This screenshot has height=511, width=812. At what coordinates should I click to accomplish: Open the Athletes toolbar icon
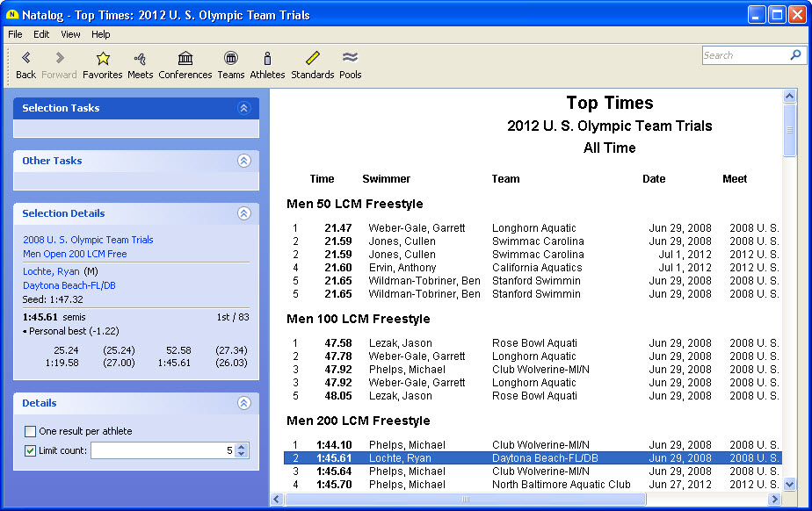267,59
